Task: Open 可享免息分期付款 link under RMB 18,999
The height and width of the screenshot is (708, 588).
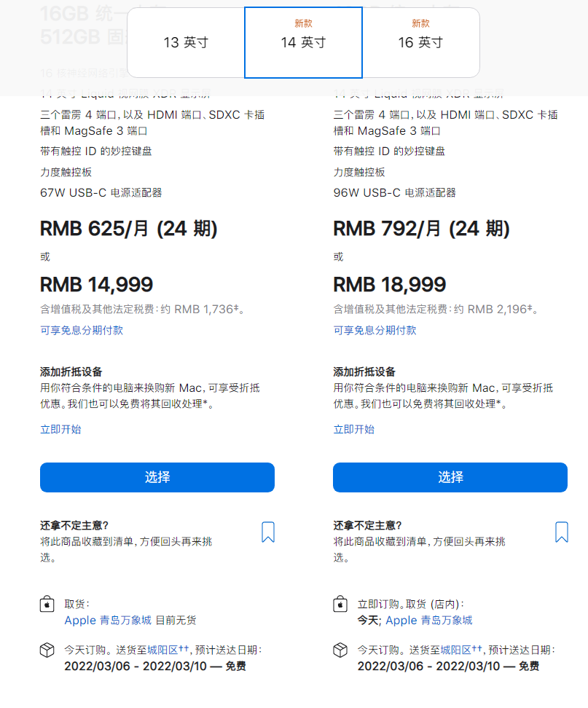Action: click(x=375, y=330)
